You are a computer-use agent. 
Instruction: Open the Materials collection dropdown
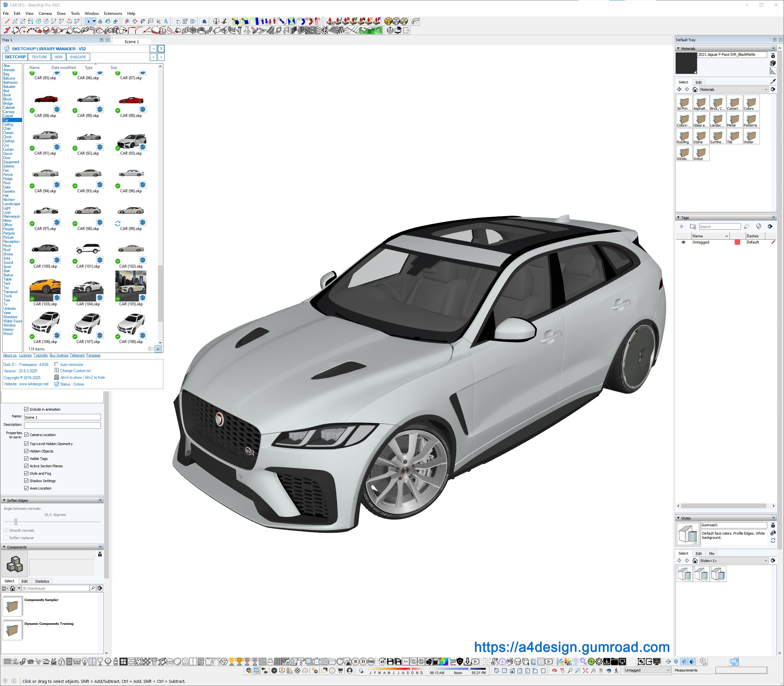[x=766, y=90]
